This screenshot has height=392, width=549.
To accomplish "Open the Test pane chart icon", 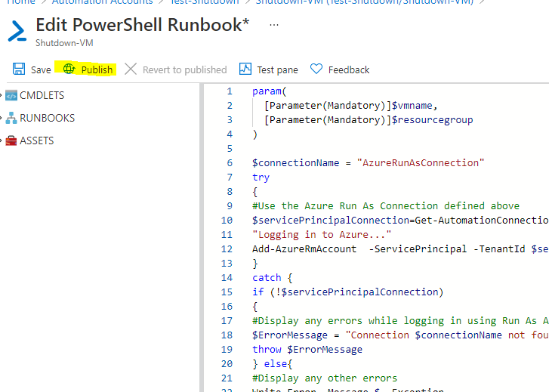I will [245, 69].
